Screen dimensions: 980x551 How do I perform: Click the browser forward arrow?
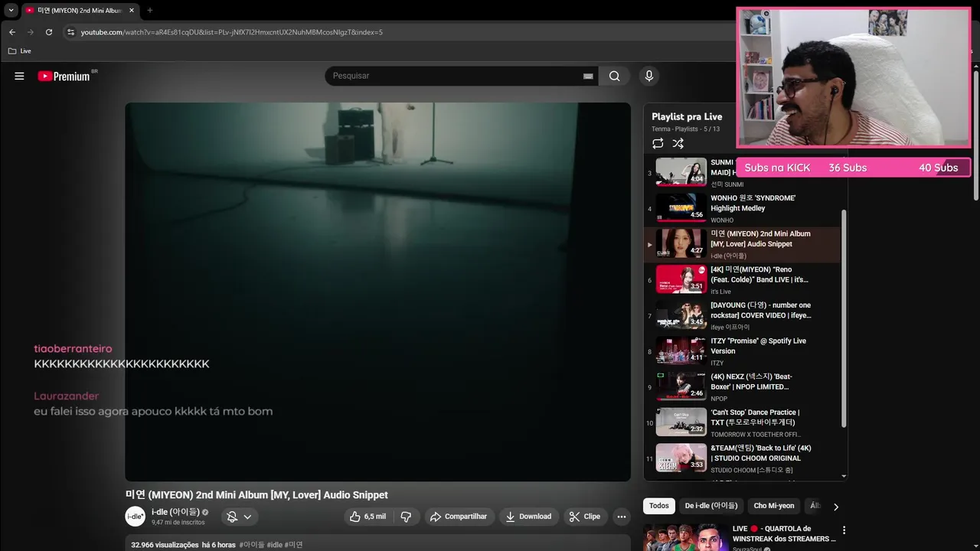pos(31,32)
